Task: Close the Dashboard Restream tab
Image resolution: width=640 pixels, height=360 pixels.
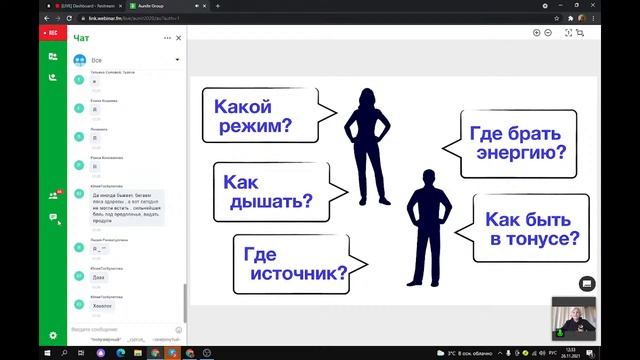Action: 120,6
